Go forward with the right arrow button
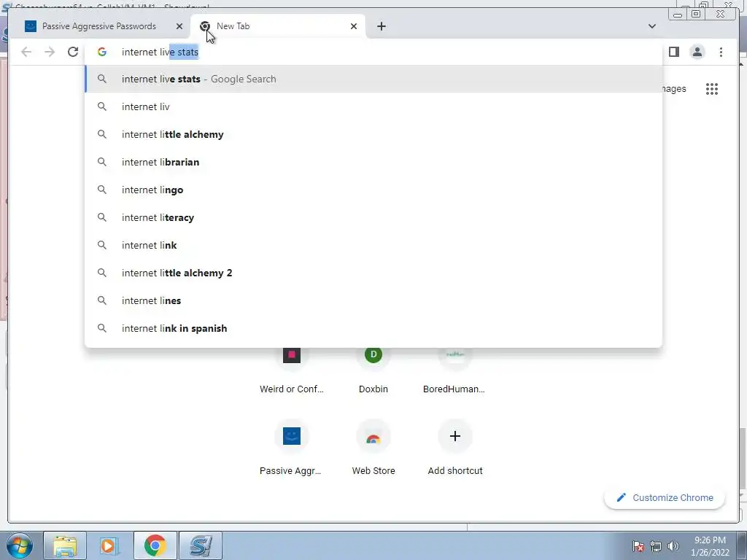This screenshot has width=747, height=560. point(50,52)
